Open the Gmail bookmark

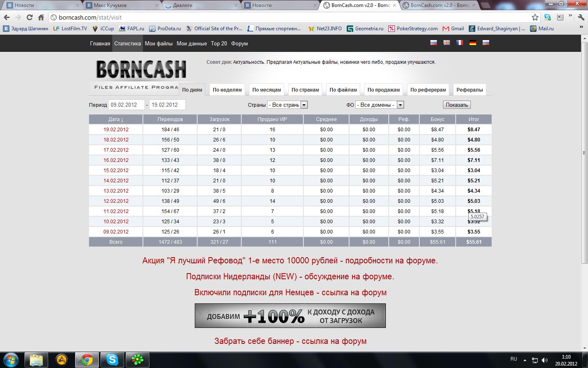pos(453,29)
